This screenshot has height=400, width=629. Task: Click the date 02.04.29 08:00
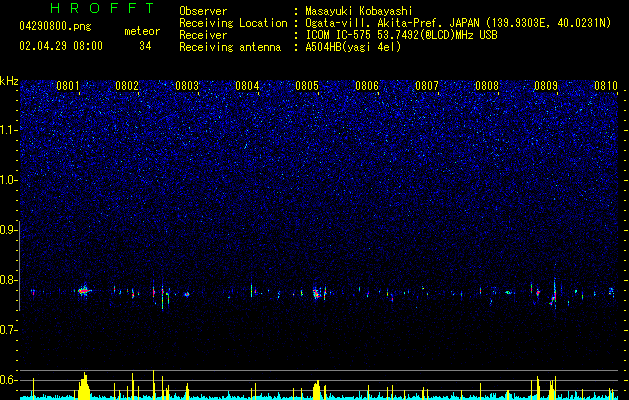(x=61, y=46)
